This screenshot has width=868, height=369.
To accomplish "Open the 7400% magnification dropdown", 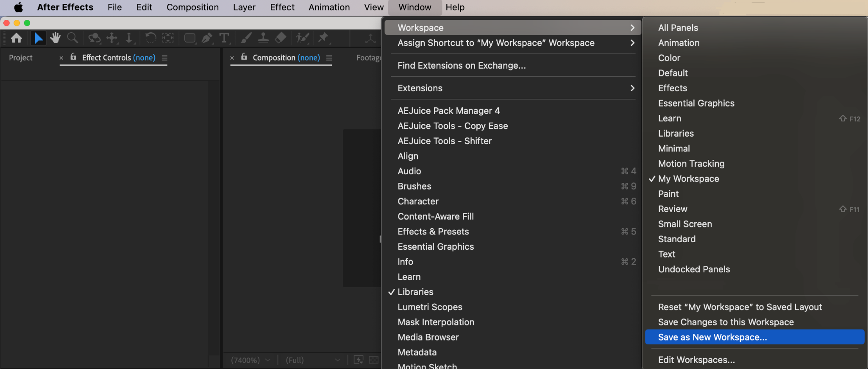I will 250,360.
